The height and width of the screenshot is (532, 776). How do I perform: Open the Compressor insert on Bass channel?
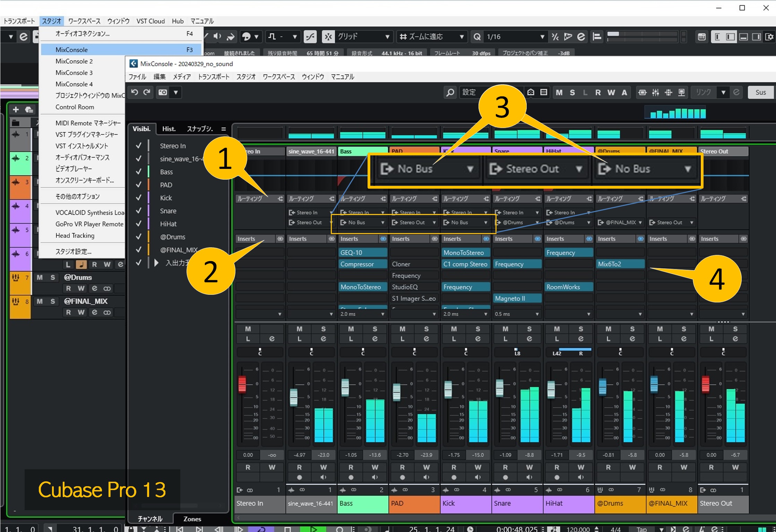[x=363, y=264]
